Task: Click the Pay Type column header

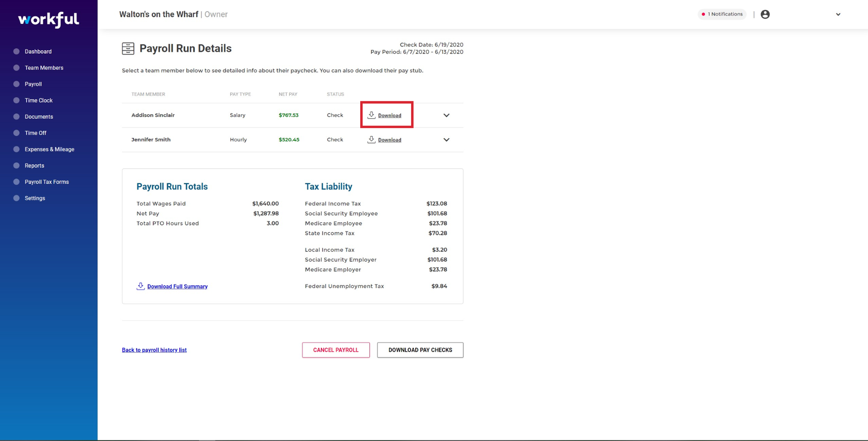Action: tap(240, 94)
